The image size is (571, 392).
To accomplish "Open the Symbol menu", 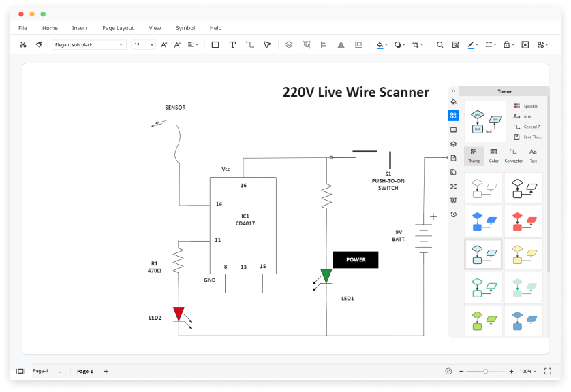I will pos(185,28).
